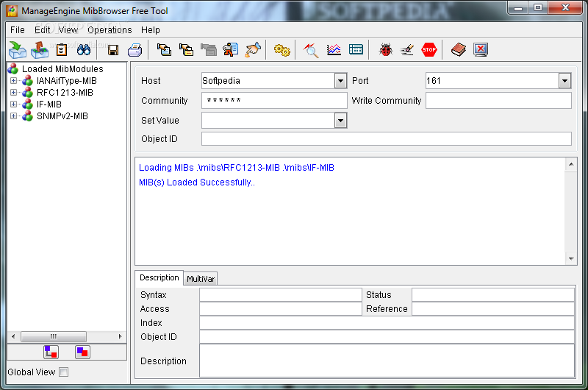Click the MIB tree horizontal scrollbar thumb
Viewport: 588px width, 390px height.
(x=54, y=336)
